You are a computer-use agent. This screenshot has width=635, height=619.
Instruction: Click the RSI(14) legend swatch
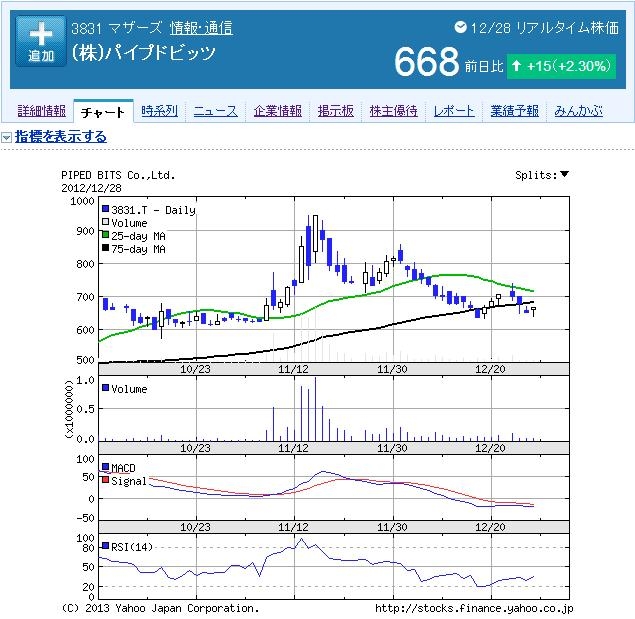point(105,546)
